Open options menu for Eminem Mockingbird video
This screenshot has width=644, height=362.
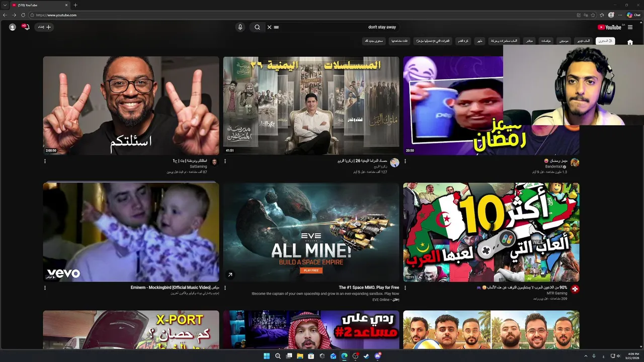pos(45,288)
